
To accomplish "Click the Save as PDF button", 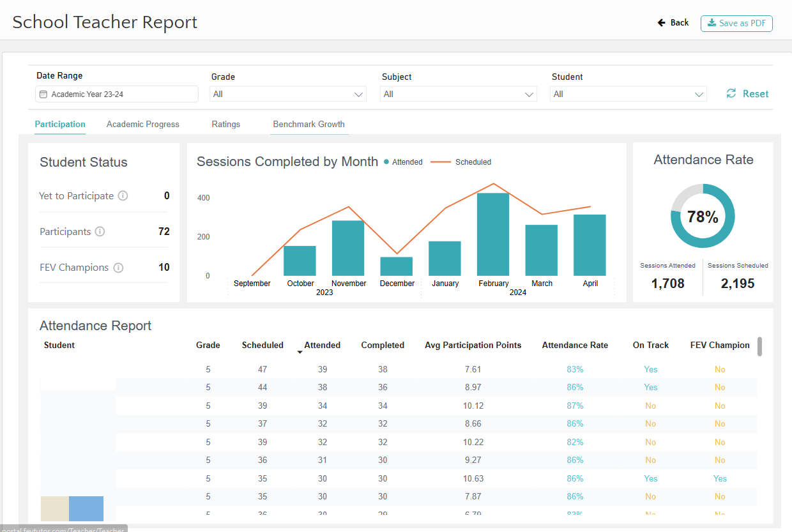I will [736, 23].
